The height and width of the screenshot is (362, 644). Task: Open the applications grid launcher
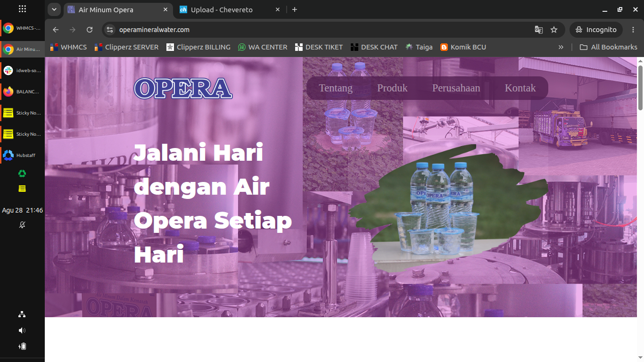22,9
